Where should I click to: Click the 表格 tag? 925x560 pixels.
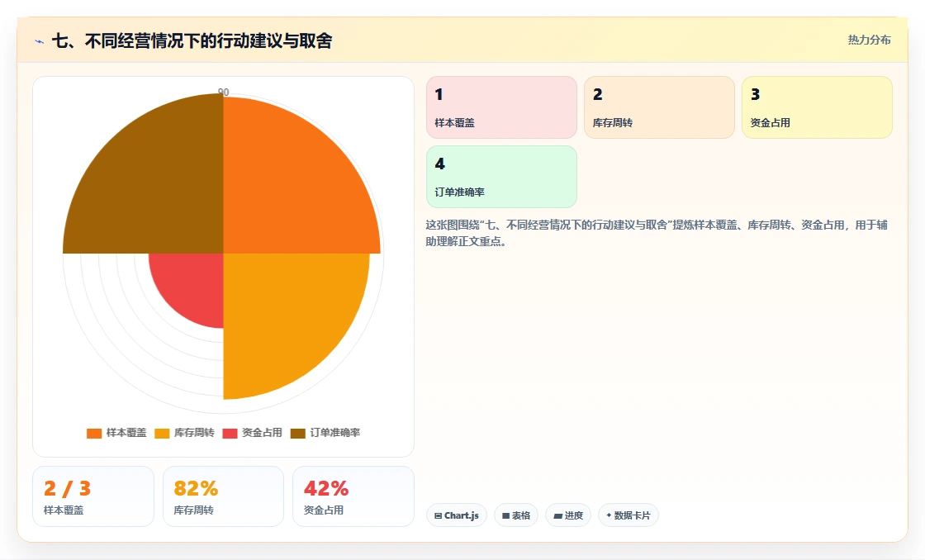point(516,515)
